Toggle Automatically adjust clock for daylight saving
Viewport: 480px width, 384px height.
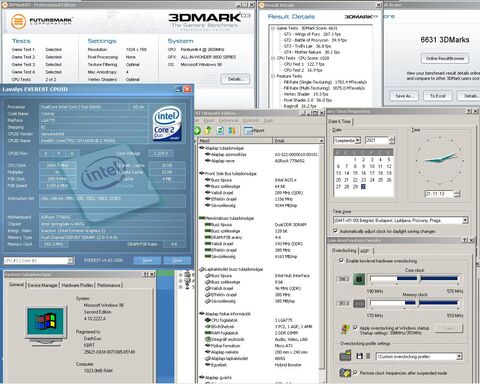(x=335, y=231)
